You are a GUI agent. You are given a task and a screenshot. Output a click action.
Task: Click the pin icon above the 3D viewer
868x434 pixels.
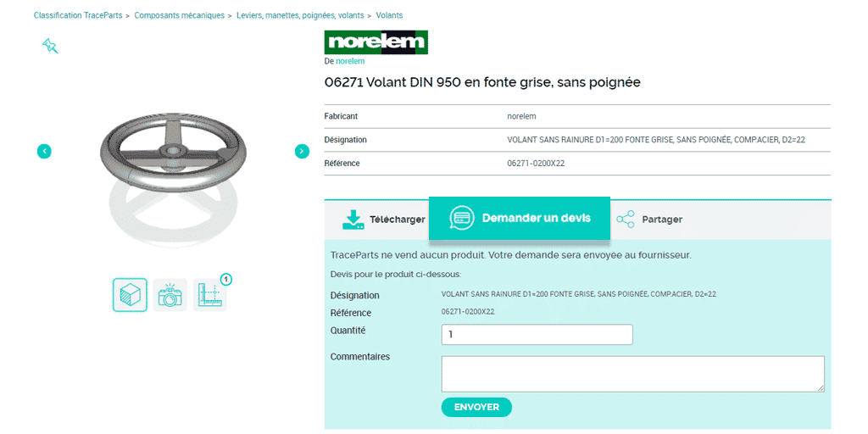[50, 46]
